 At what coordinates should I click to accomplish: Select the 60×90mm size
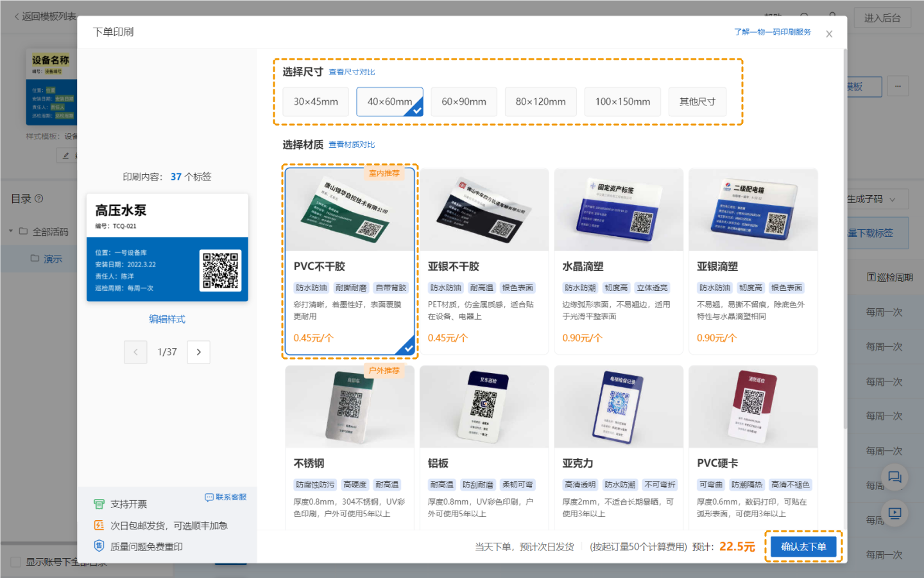[x=464, y=101]
